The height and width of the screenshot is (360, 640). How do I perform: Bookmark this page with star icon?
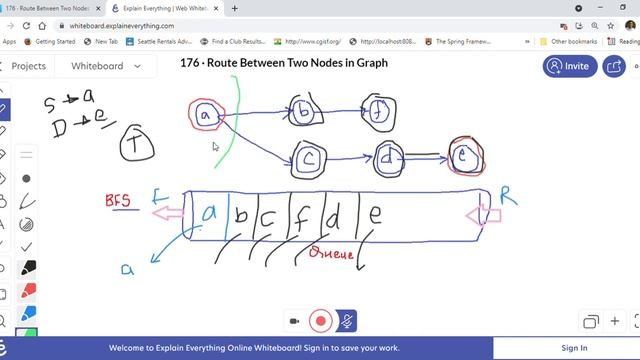pyautogui.click(x=611, y=26)
